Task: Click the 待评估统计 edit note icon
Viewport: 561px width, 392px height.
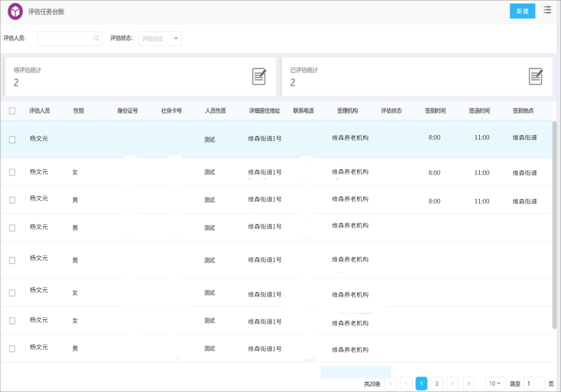Action: coord(259,76)
